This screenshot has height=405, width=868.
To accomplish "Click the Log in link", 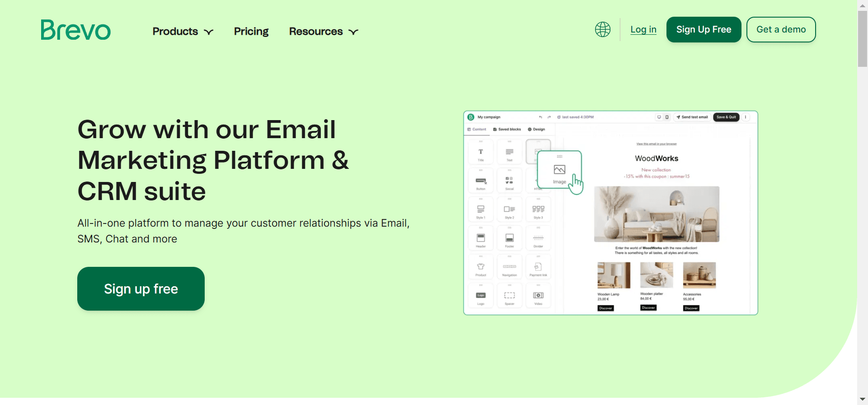I will point(643,29).
